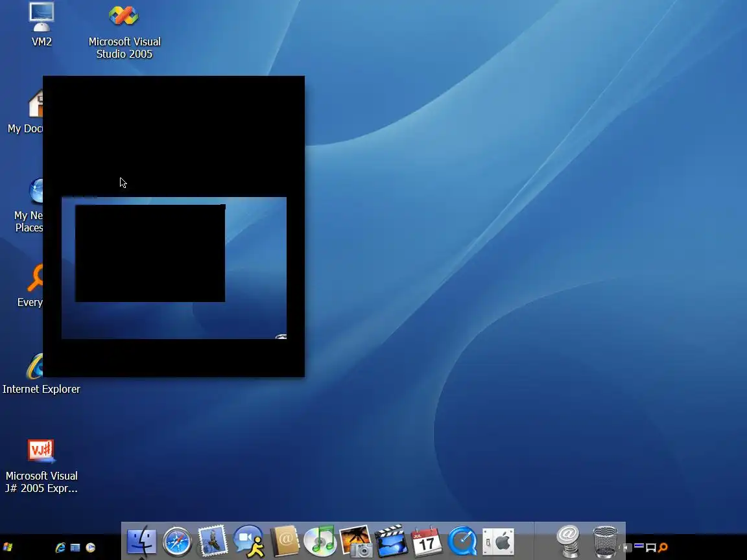747x560 pixels.
Task: Launch Safari compass icon in dock
Action: pyautogui.click(x=177, y=541)
